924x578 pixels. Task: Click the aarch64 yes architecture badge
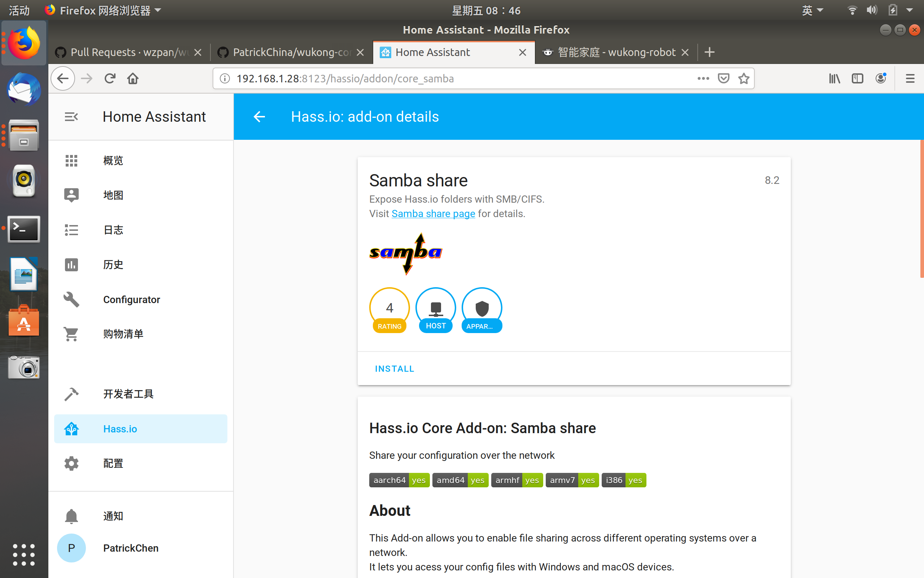pyautogui.click(x=400, y=480)
